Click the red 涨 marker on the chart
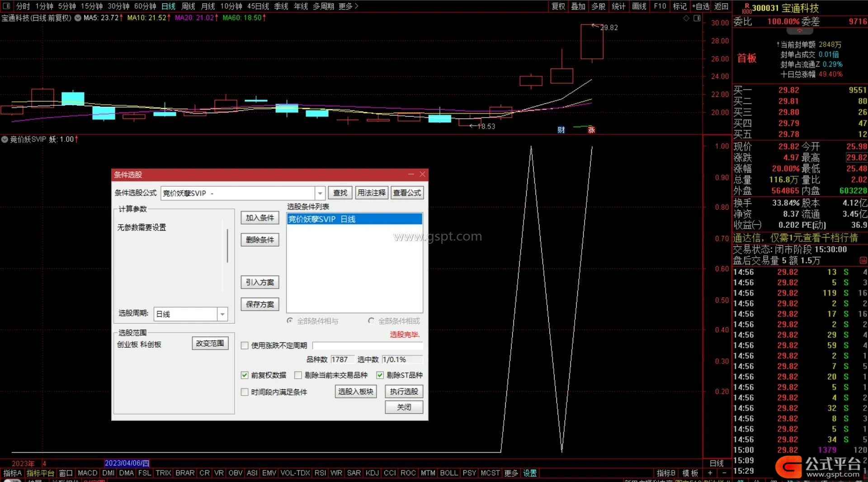 pyautogui.click(x=591, y=130)
